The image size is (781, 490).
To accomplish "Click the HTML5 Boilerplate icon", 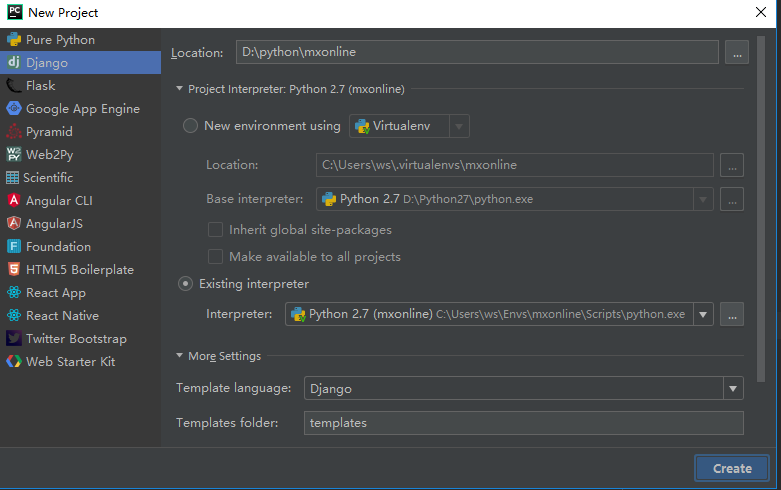I will [14, 269].
